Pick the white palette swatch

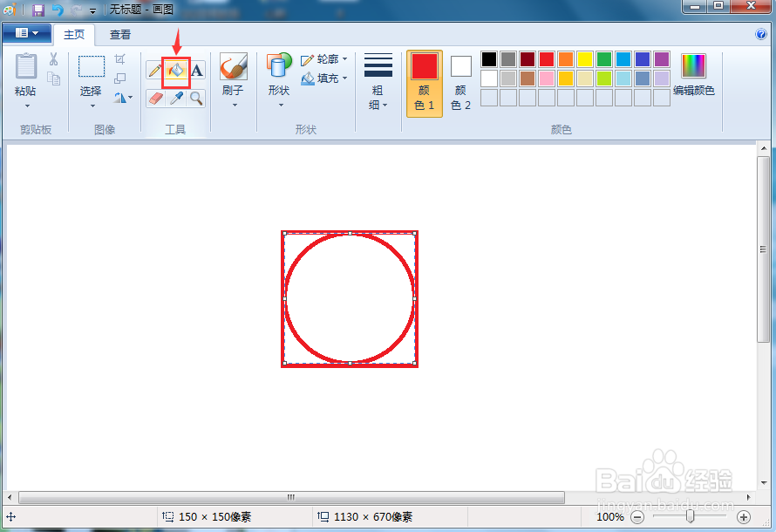pyautogui.click(x=488, y=78)
